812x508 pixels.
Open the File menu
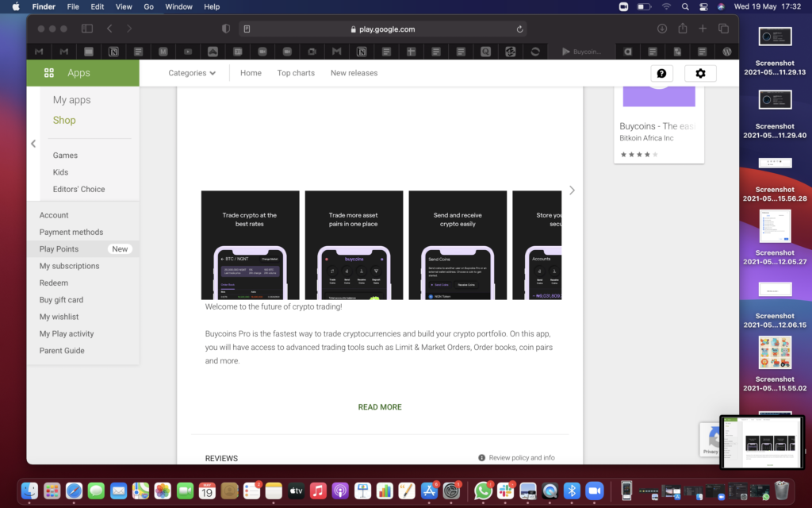[73, 6]
